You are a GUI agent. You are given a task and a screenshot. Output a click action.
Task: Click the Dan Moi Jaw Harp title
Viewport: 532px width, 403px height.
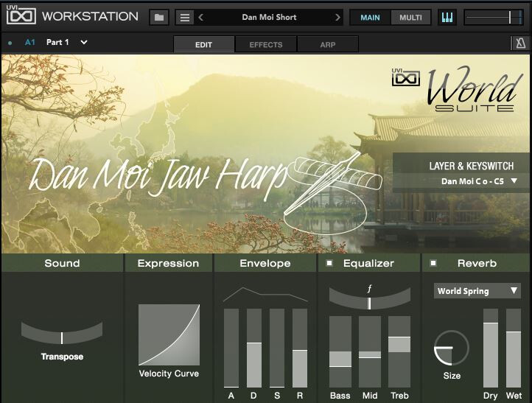(x=158, y=178)
